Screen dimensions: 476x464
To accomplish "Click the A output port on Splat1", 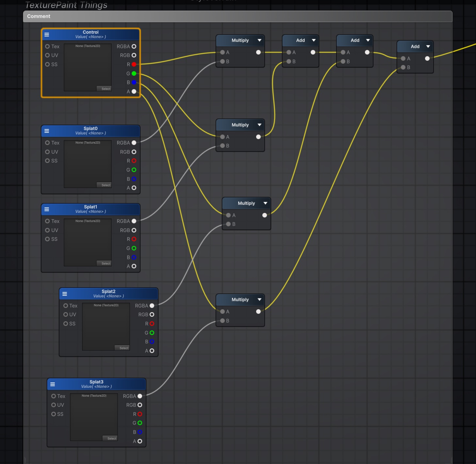I will [134, 266].
